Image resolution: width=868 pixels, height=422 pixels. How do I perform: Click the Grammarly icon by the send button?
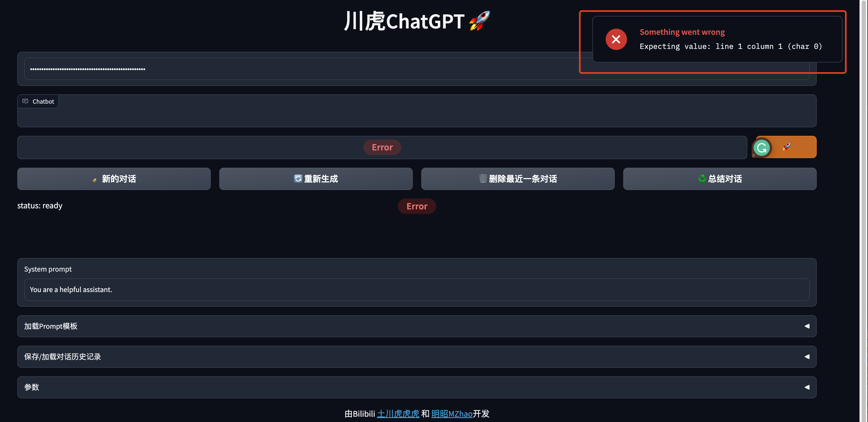pos(761,147)
